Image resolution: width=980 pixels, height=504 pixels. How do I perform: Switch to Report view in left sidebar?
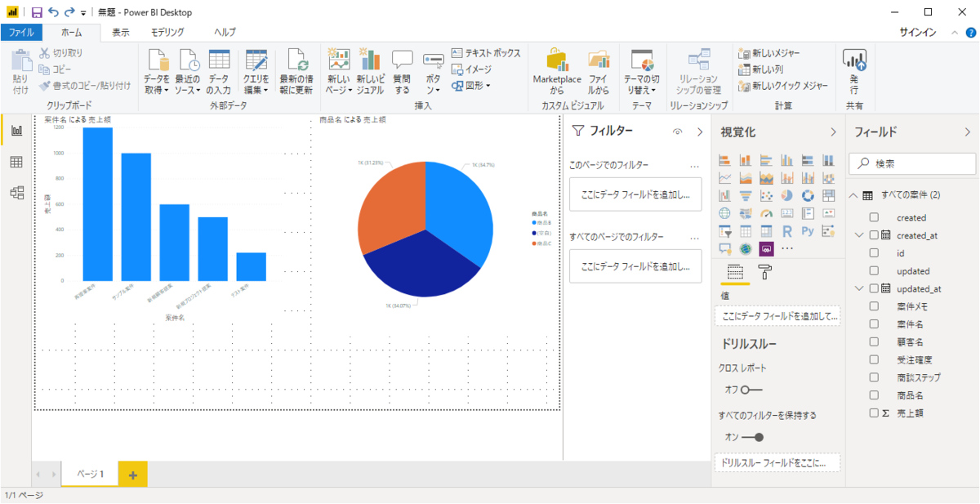pos(16,131)
